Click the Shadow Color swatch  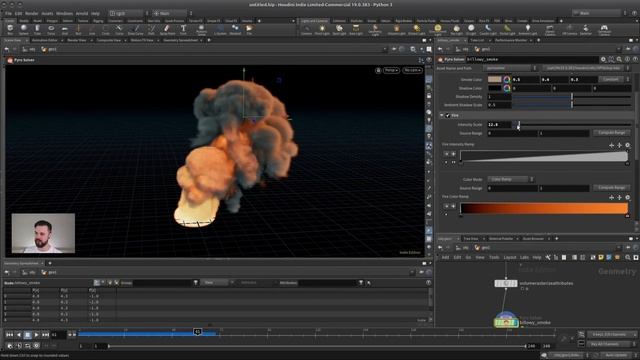click(x=494, y=88)
